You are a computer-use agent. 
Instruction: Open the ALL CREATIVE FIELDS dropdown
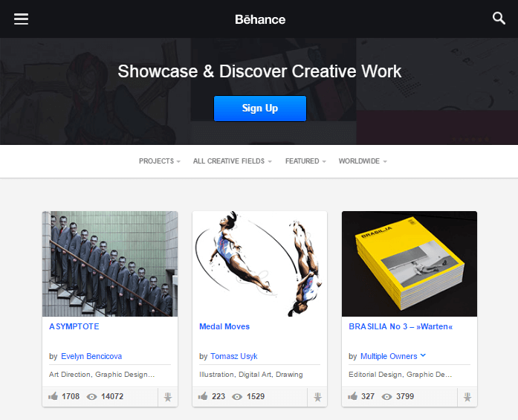click(233, 161)
